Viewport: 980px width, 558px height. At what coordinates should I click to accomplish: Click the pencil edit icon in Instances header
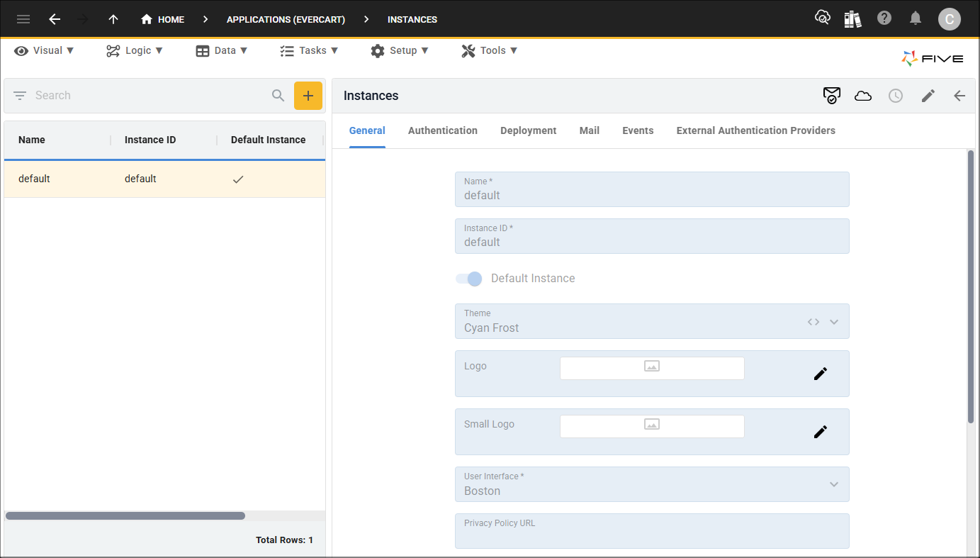pos(928,95)
